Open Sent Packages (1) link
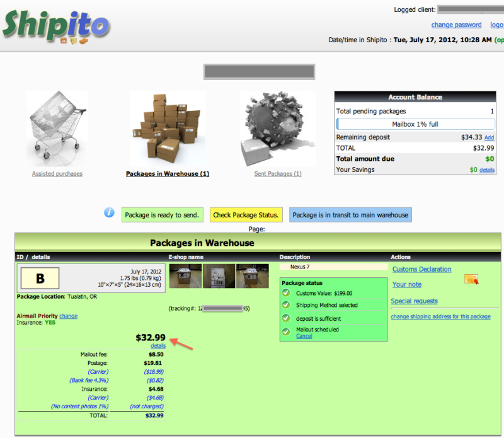Viewport: 504px width, 438px height. pos(278,174)
